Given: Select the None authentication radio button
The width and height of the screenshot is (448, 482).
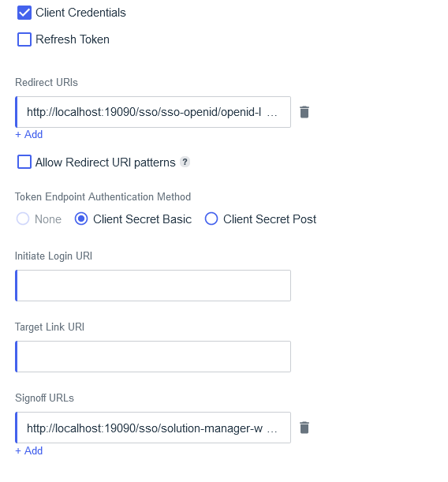Looking at the screenshot, I should tap(23, 219).
